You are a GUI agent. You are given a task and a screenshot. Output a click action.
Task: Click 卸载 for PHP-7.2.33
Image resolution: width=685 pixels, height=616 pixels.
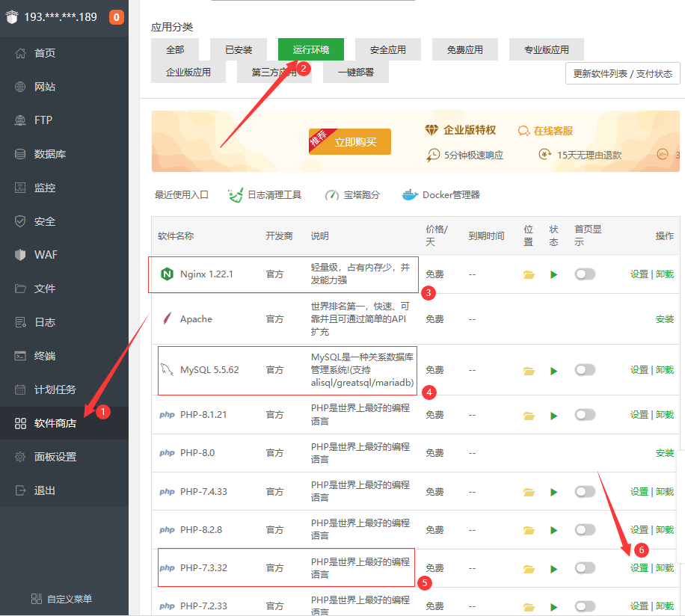coord(665,606)
